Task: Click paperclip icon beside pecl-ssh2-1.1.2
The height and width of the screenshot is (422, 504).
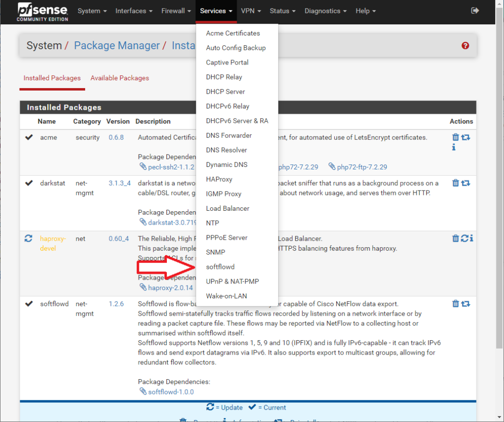Action: [x=143, y=166]
